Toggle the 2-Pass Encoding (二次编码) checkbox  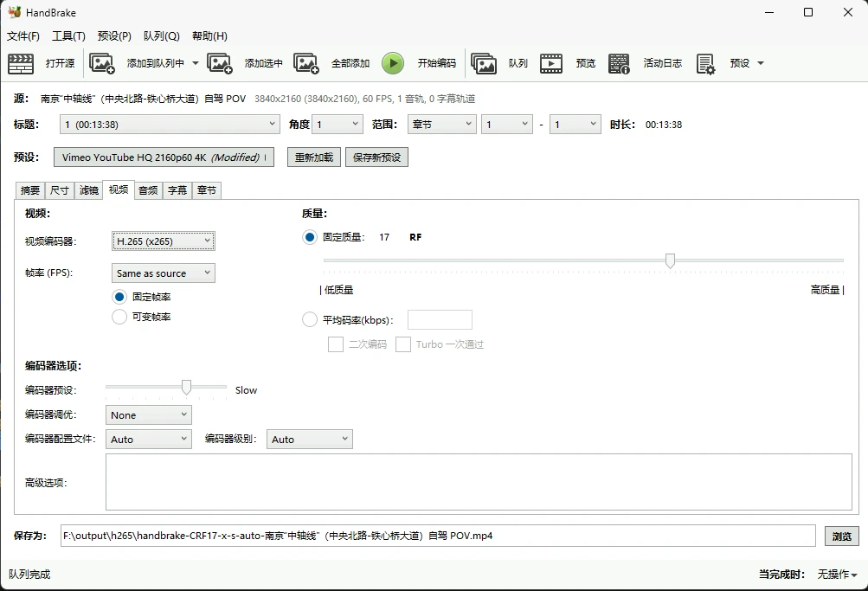tap(336, 344)
